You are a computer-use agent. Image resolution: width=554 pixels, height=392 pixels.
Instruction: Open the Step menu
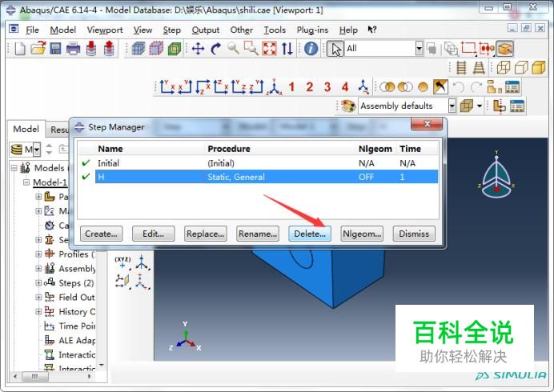tap(171, 30)
